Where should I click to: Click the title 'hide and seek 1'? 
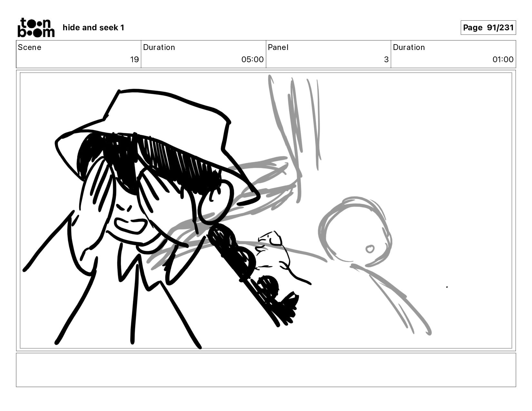(x=93, y=28)
